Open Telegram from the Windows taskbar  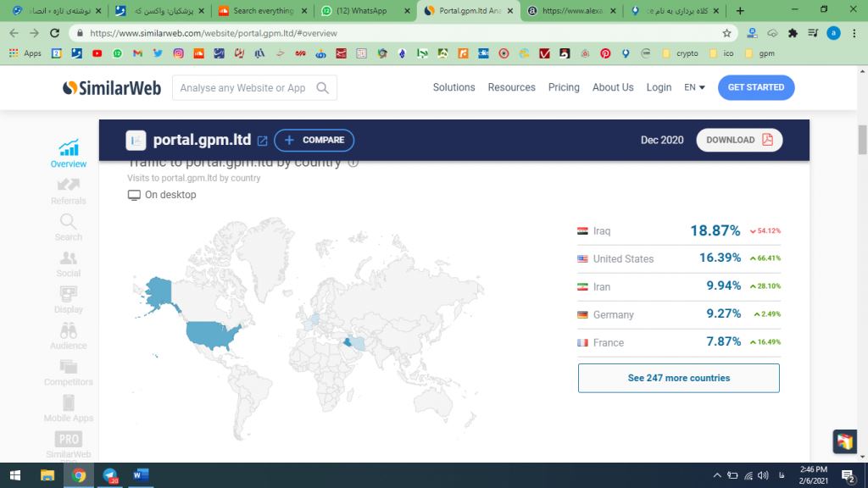[x=109, y=475]
